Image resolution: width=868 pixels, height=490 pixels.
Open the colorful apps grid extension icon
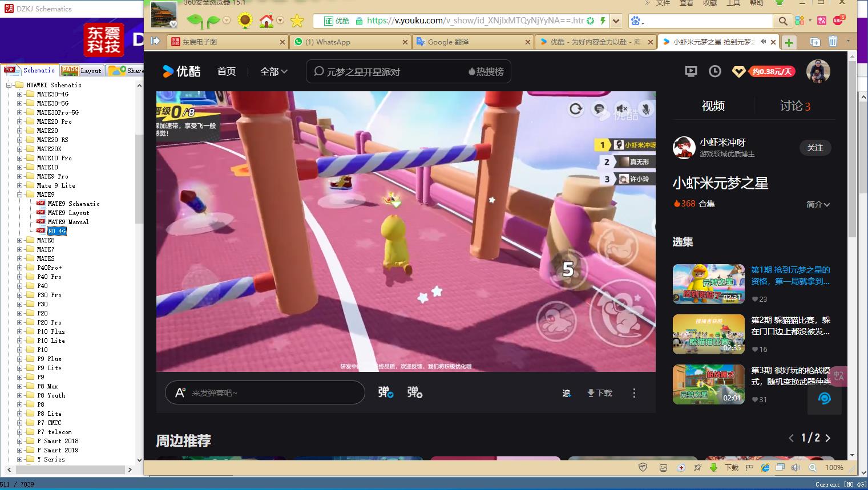pyautogui.click(x=799, y=21)
